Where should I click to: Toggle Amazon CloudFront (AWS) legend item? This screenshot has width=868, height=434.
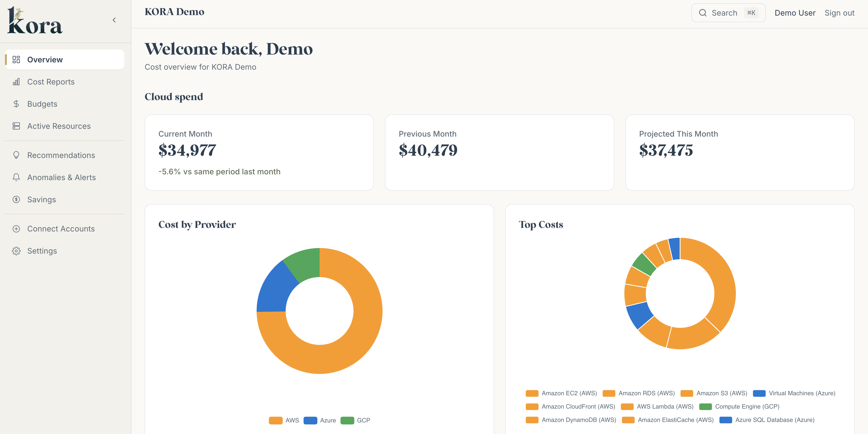(570, 406)
